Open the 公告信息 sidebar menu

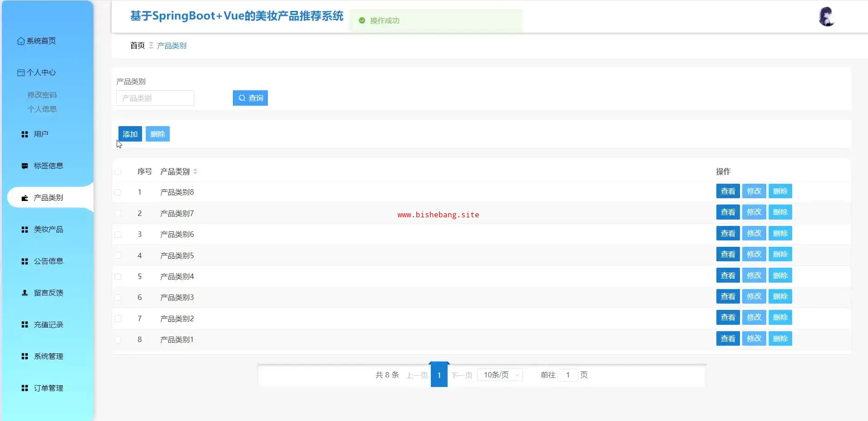49,261
